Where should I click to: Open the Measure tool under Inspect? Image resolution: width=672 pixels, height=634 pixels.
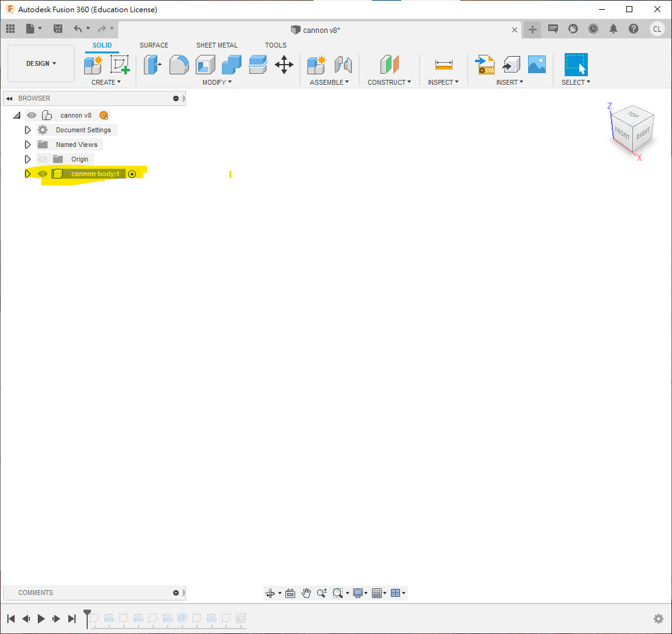click(443, 64)
